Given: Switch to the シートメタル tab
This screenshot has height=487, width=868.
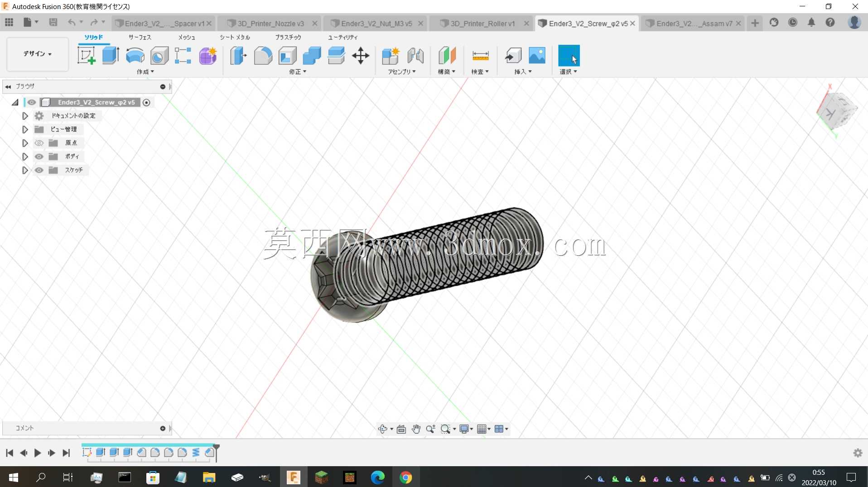Looking at the screenshot, I should coord(235,37).
